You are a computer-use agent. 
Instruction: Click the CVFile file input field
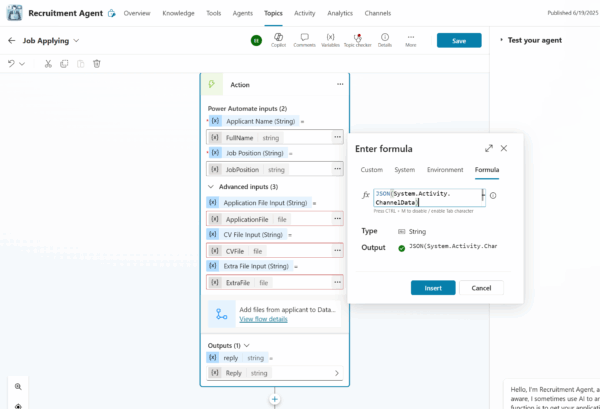click(275, 250)
